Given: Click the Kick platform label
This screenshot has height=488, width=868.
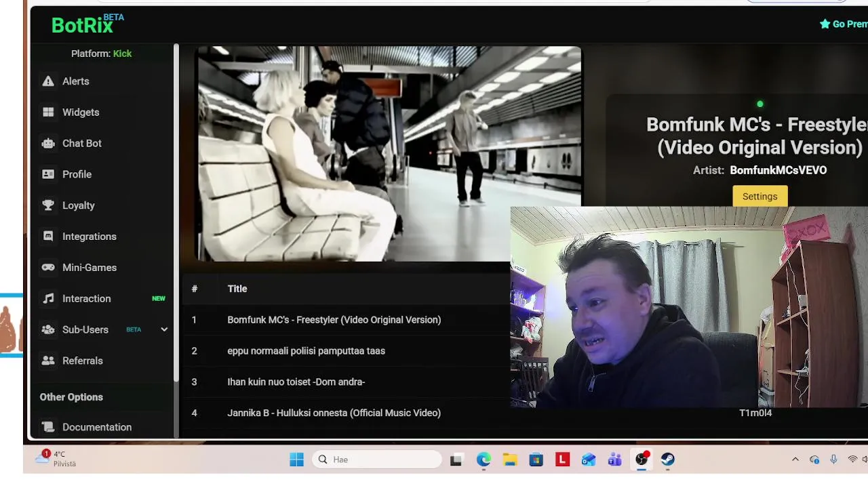Looking at the screenshot, I should tap(123, 54).
